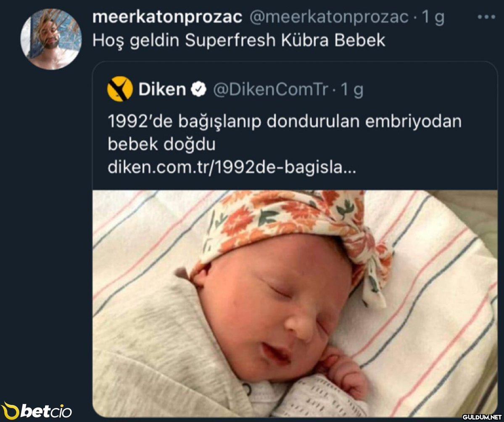Click Diken's verified badge

pos(198,89)
